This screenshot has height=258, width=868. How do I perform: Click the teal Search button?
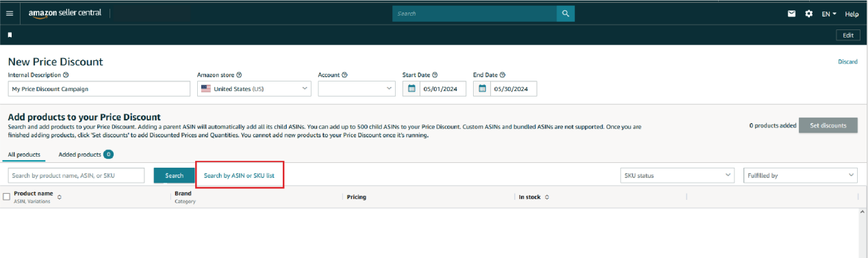click(x=175, y=176)
